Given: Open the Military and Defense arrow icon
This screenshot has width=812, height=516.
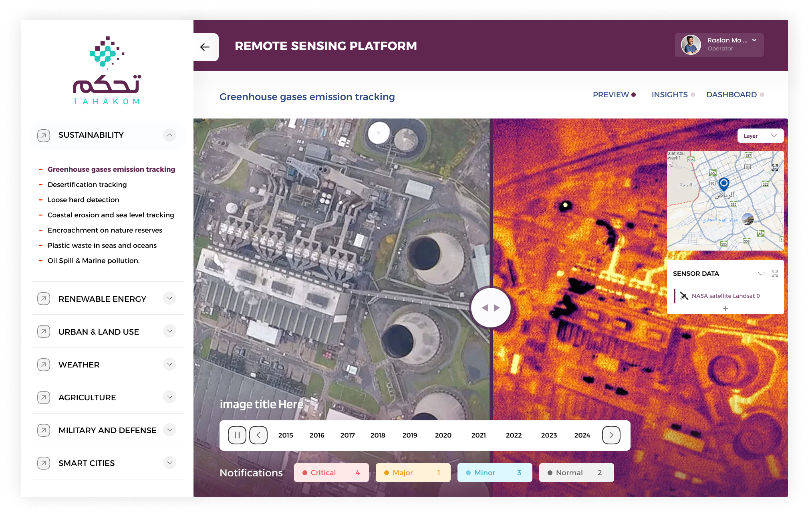Looking at the screenshot, I should coord(44,430).
